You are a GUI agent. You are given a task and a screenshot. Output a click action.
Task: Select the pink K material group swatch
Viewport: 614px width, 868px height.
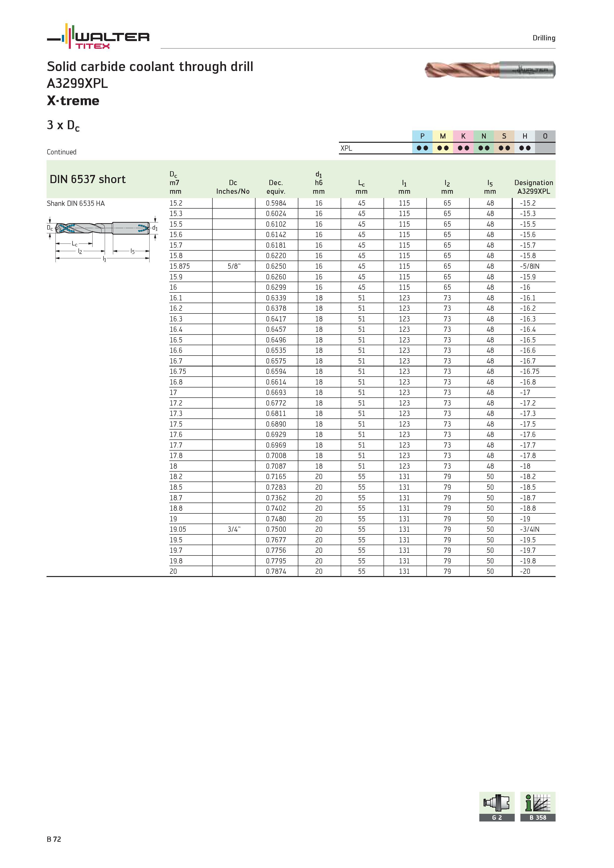(x=463, y=136)
